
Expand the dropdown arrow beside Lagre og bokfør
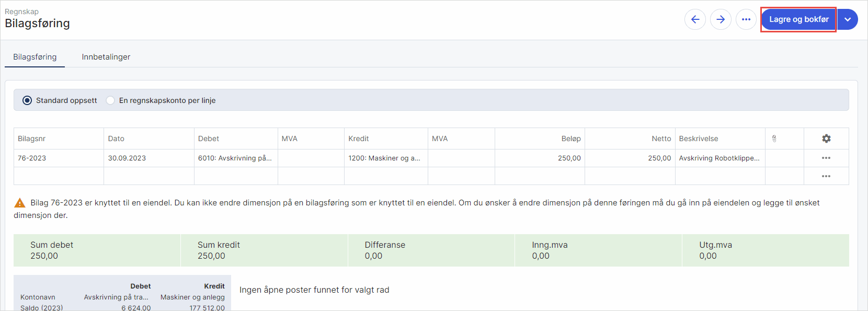click(x=848, y=19)
